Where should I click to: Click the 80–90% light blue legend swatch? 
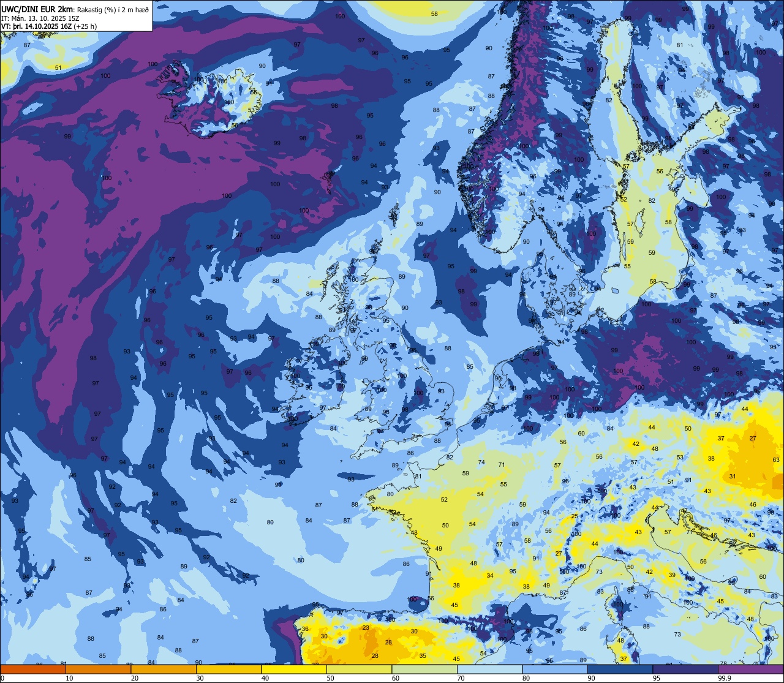(x=555, y=670)
